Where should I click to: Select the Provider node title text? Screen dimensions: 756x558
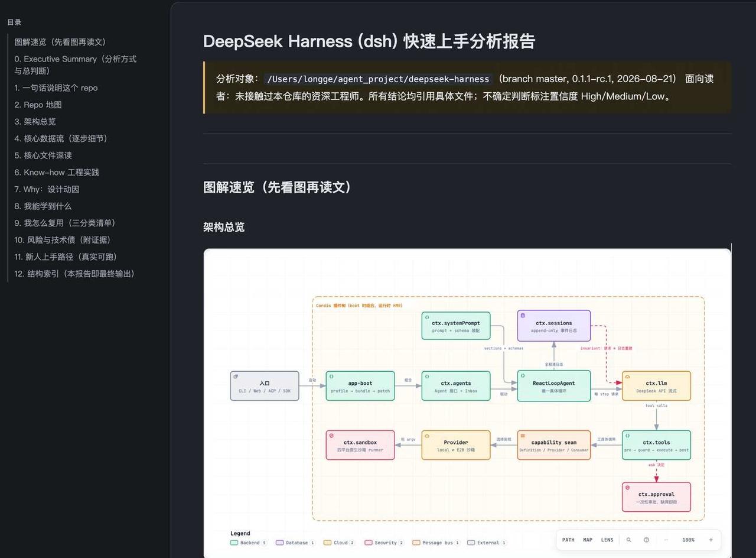(x=456, y=442)
